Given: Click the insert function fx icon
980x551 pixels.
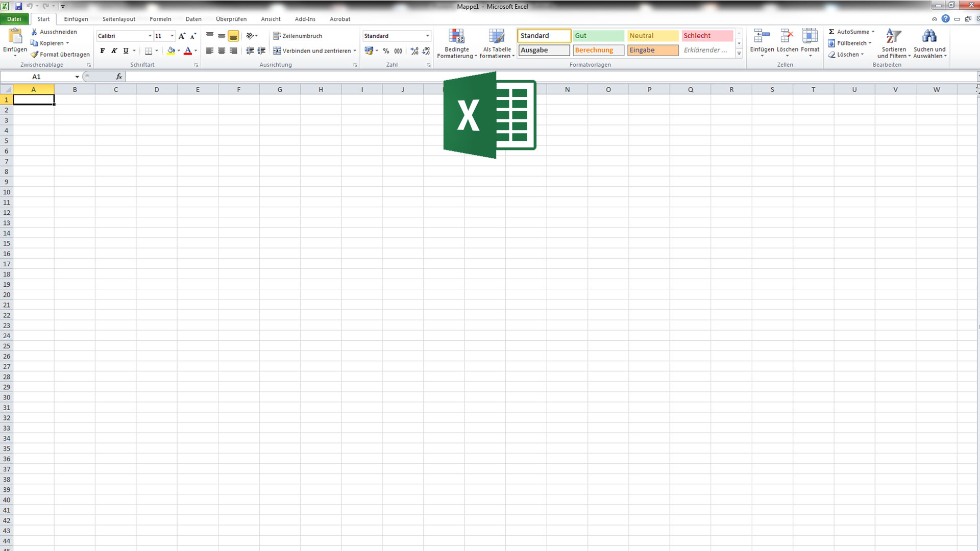Looking at the screenshot, I should click(x=119, y=77).
